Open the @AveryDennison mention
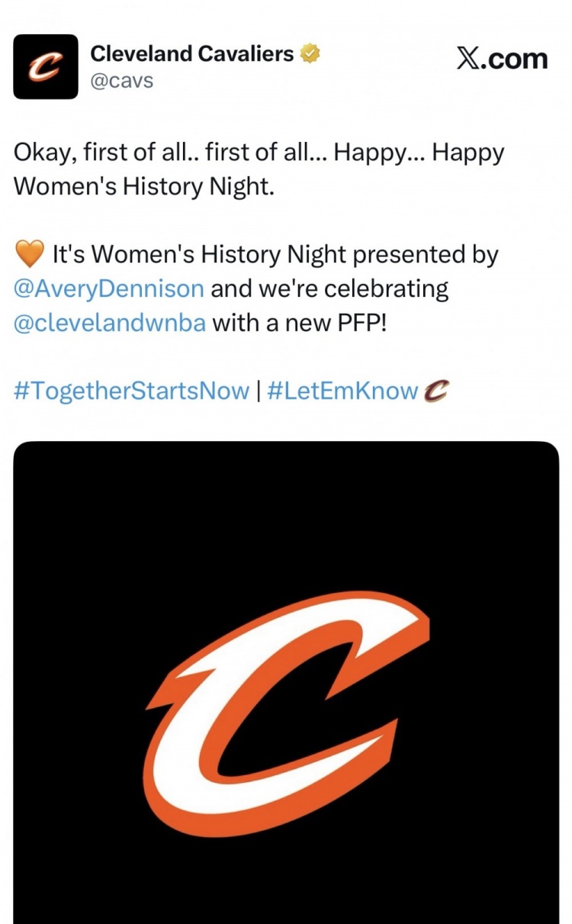 (109, 289)
